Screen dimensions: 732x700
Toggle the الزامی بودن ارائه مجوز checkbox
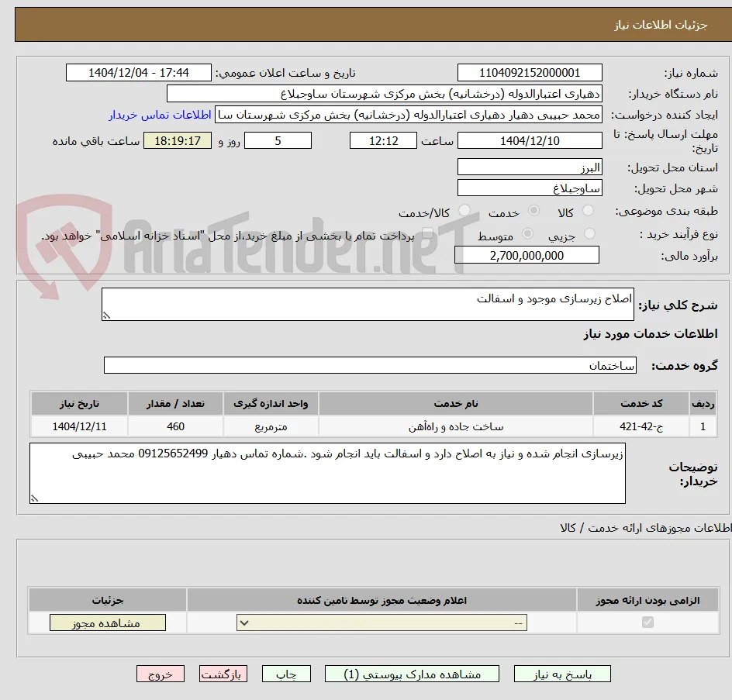[647, 622]
